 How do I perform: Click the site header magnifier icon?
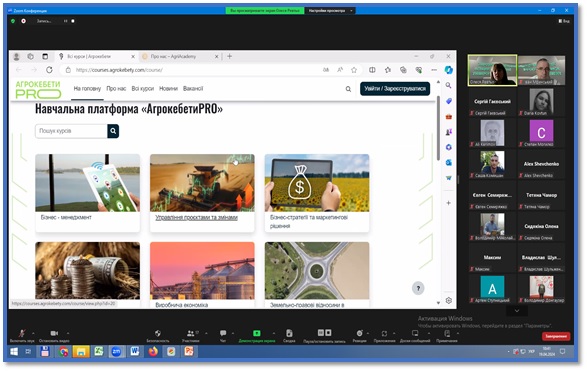(348, 89)
